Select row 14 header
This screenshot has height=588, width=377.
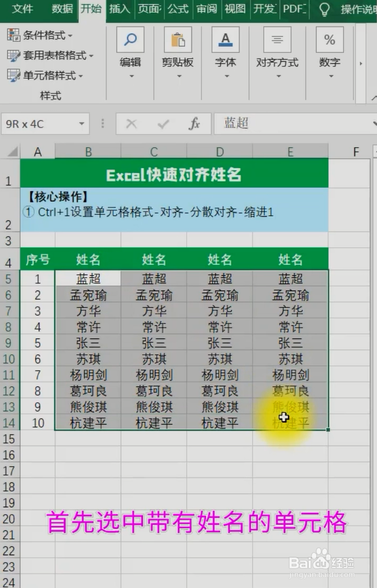tap(9, 423)
